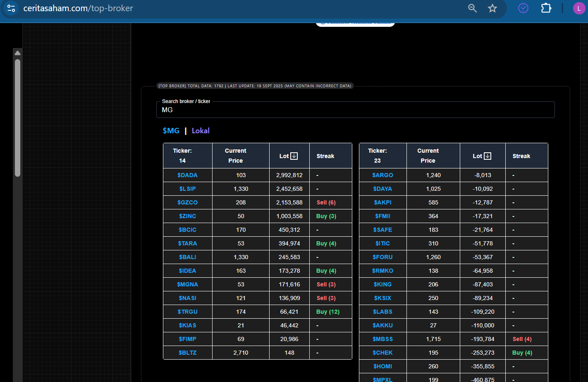The height and width of the screenshot is (382, 588).
Task: Click into the Search broker / ticker field
Action: tap(355, 110)
